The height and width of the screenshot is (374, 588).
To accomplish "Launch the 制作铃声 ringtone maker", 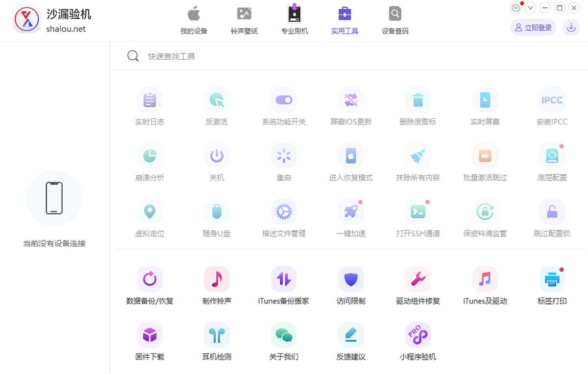I will (217, 280).
